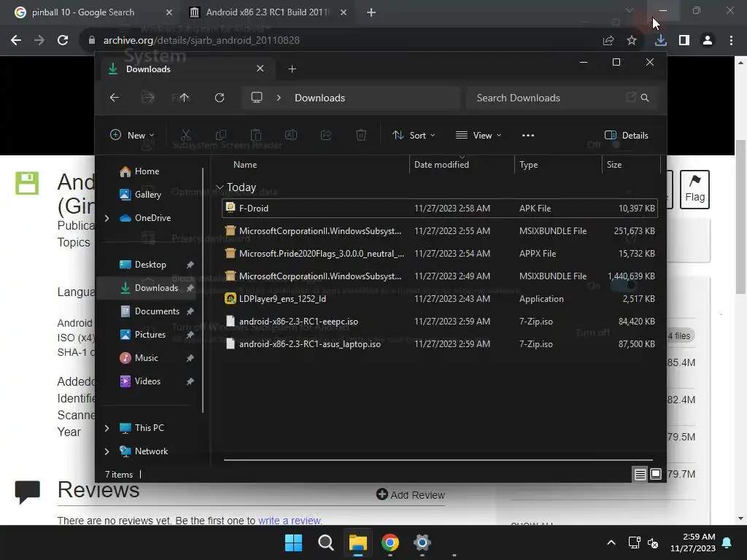Go back in File Explorer navigation
The image size is (747, 560).
click(115, 98)
